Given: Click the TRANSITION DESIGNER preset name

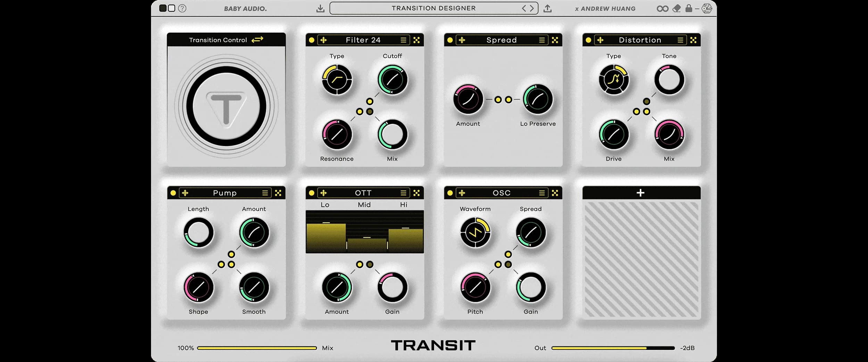Looking at the screenshot, I should pyautogui.click(x=433, y=8).
